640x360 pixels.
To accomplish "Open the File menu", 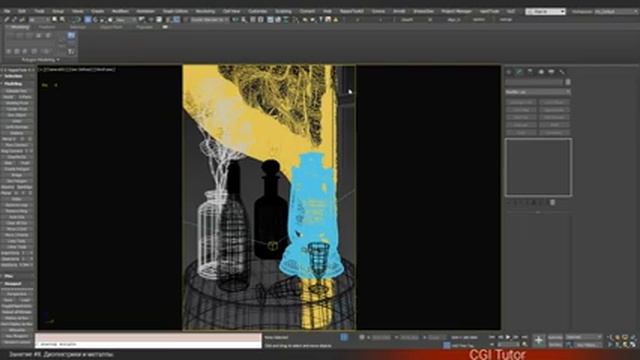I will point(7,11).
